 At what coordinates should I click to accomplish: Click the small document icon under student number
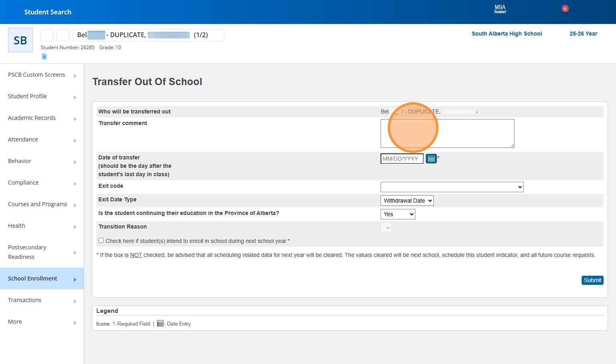pyautogui.click(x=44, y=57)
